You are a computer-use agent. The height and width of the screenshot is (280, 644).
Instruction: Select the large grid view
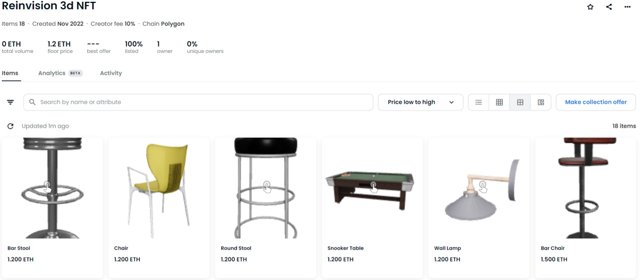[x=520, y=102]
